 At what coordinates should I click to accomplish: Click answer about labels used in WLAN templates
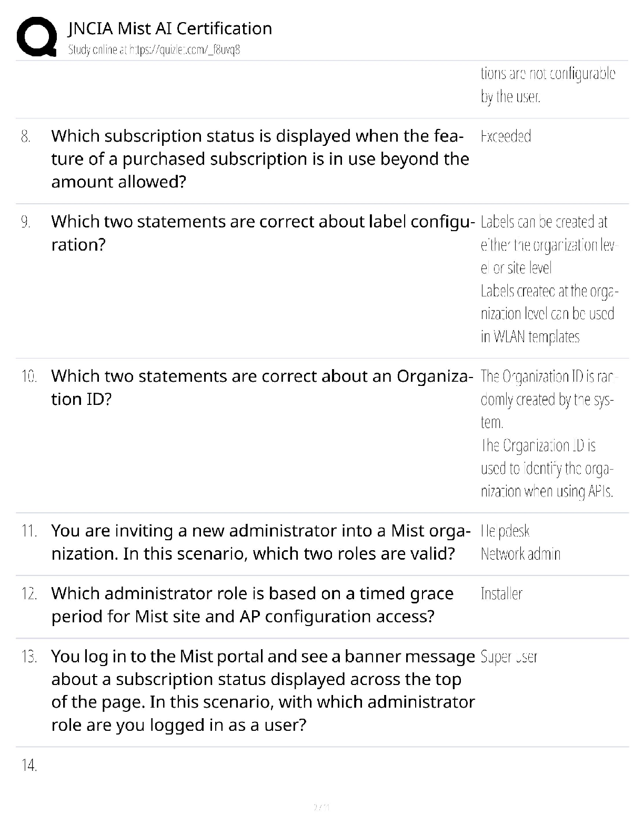click(547, 314)
